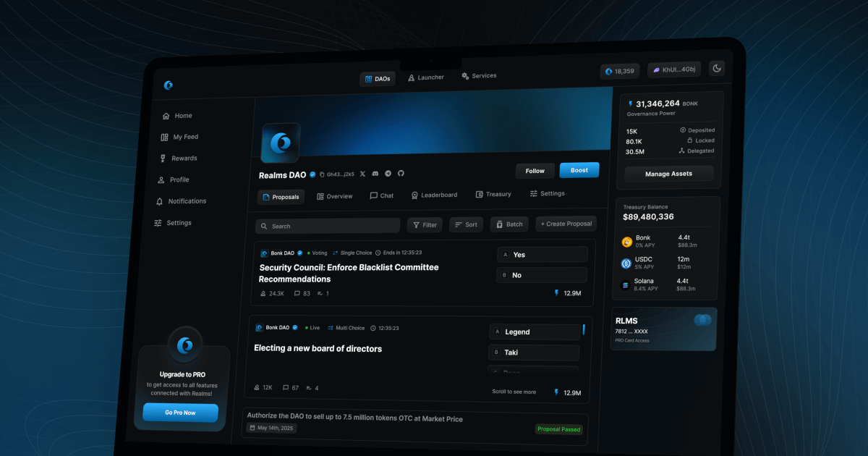Switch to the Leaderboard tab
Viewport: 868px width, 456px height.
434,195
